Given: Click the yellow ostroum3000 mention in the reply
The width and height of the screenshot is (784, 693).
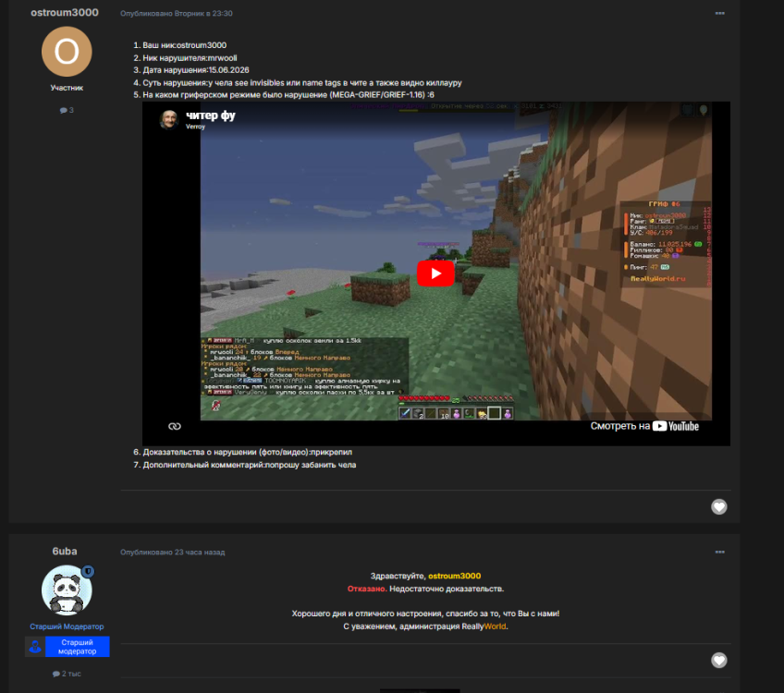Looking at the screenshot, I should 455,576.
